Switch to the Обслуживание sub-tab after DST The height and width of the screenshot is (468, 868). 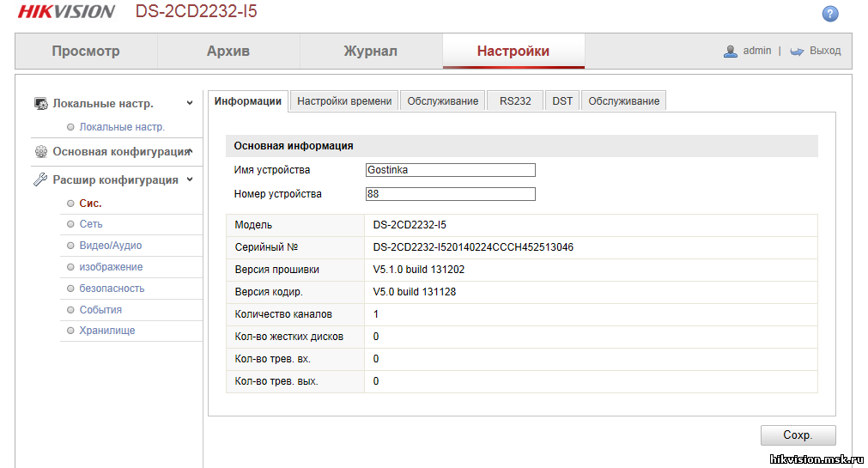tap(624, 101)
